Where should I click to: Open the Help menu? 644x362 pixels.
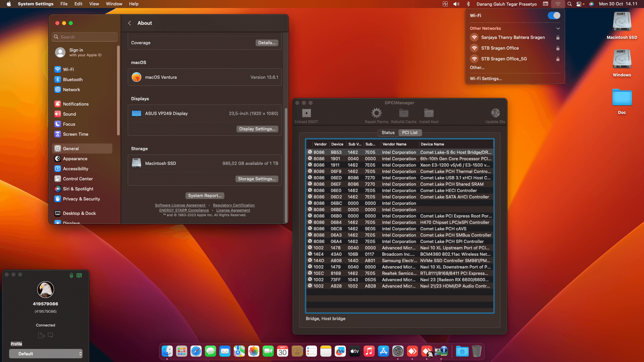[133, 4]
